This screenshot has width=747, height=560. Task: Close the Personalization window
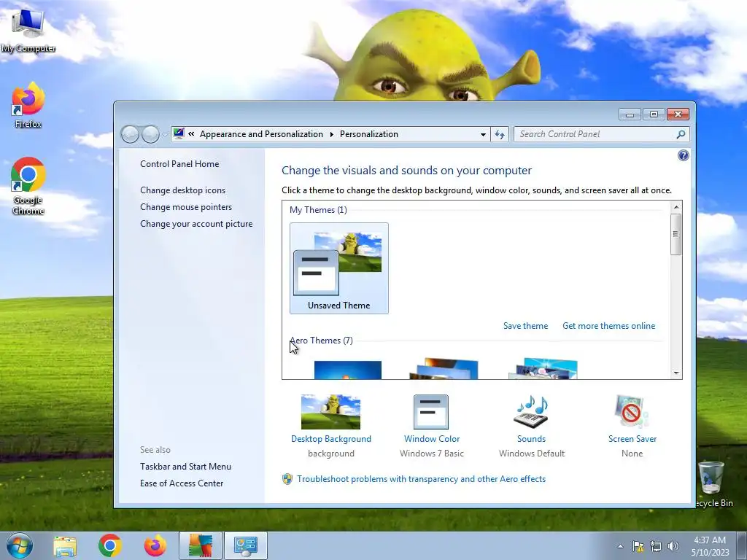click(x=678, y=114)
